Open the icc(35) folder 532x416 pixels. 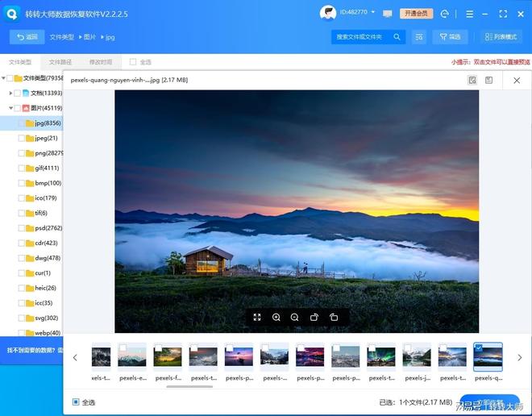[x=39, y=302]
